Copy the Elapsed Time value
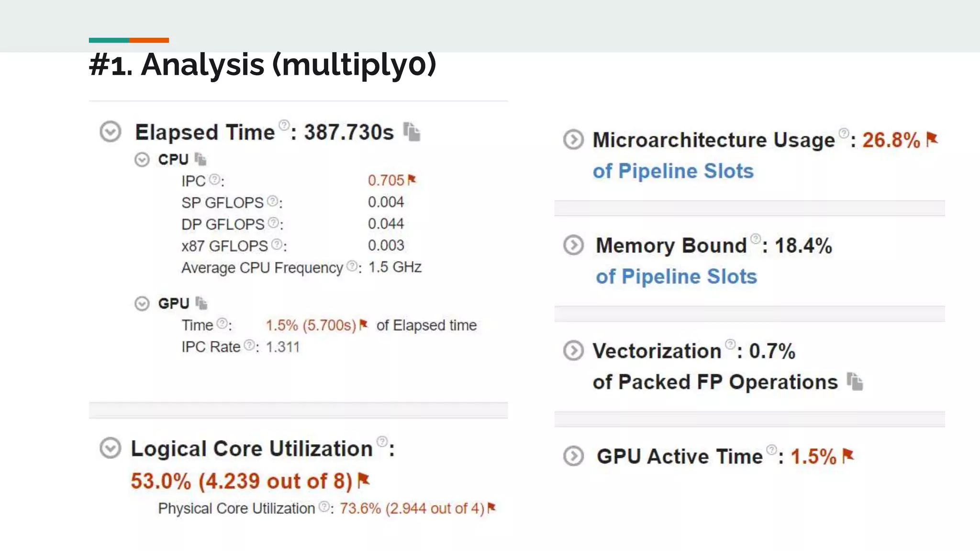The image size is (980, 551). [412, 132]
